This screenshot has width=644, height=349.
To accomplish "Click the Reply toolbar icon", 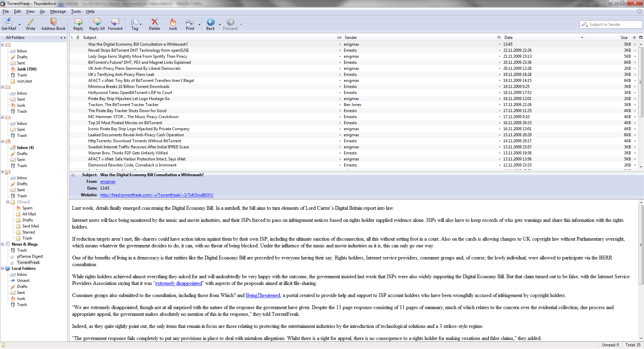I will [x=78, y=22].
